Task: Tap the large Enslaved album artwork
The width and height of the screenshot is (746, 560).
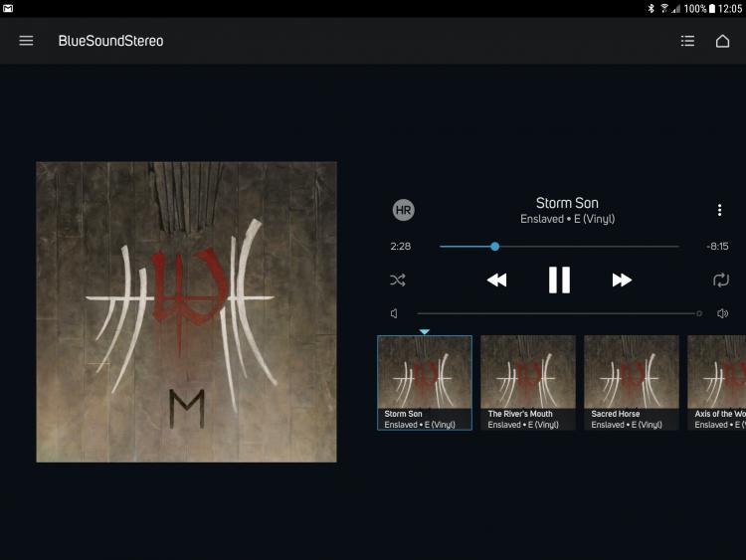Action: point(187,311)
